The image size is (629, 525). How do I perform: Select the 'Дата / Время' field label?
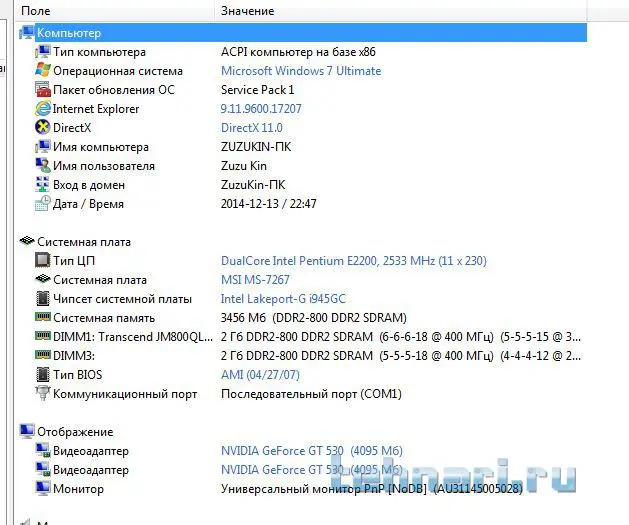tap(88, 204)
